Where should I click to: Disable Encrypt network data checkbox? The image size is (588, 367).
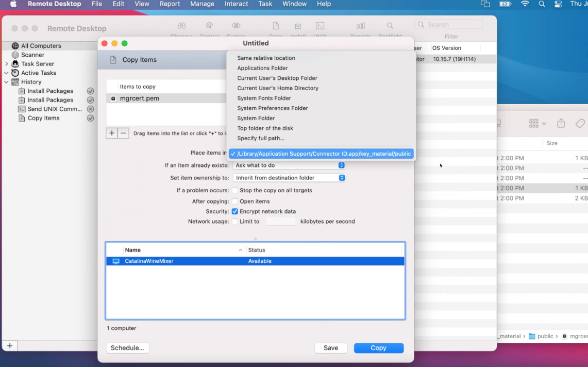click(x=235, y=211)
